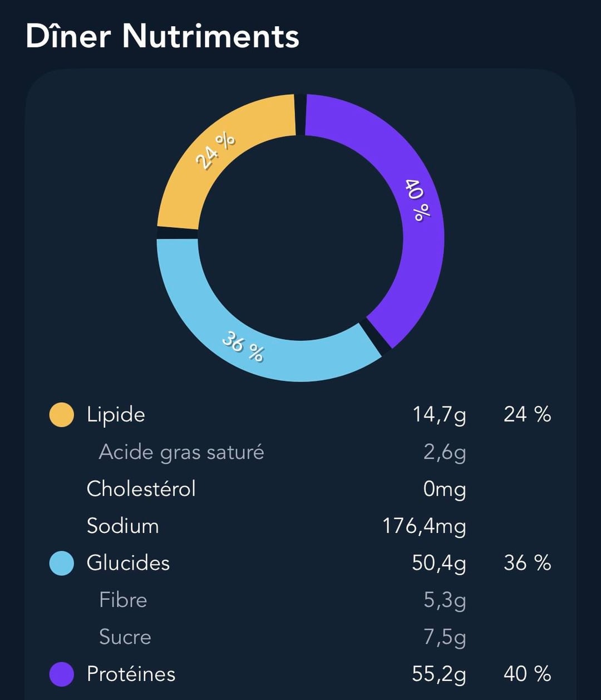Tap the Sucre label
Image resolution: width=601 pixels, height=700 pixels.
[x=125, y=637]
